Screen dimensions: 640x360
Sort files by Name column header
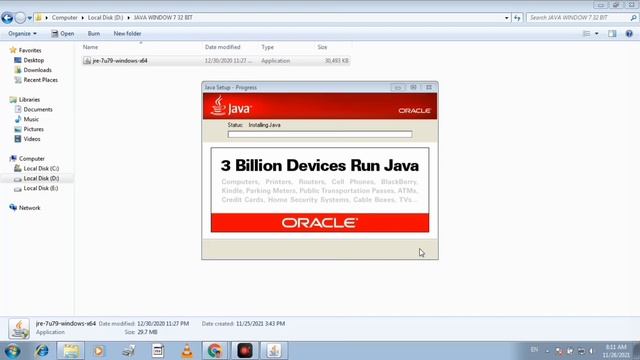point(90,47)
